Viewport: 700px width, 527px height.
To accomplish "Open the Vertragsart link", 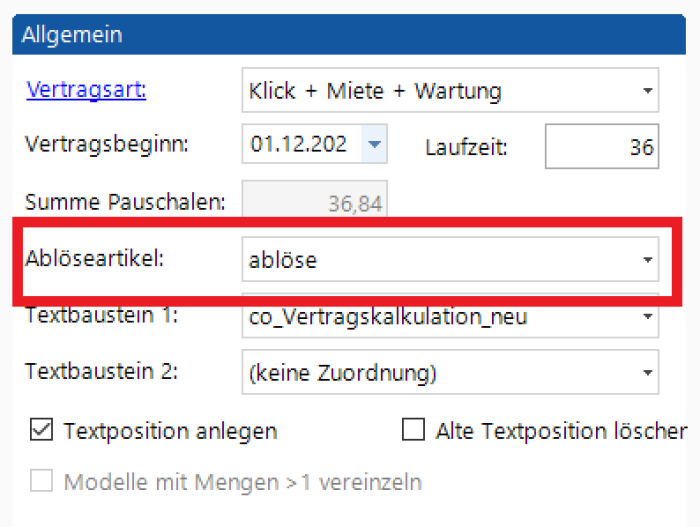I will pyautogui.click(x=86, y=90).
